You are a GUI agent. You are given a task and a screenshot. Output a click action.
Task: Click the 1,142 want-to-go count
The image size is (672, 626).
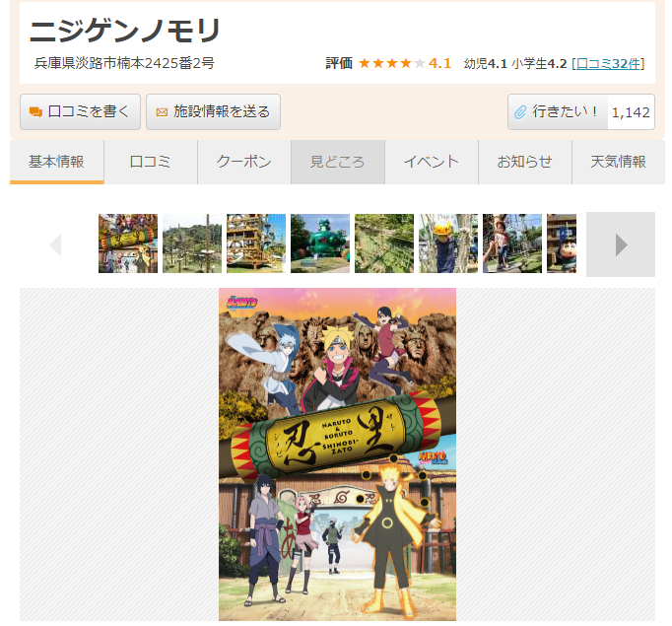tap(631, 112)
